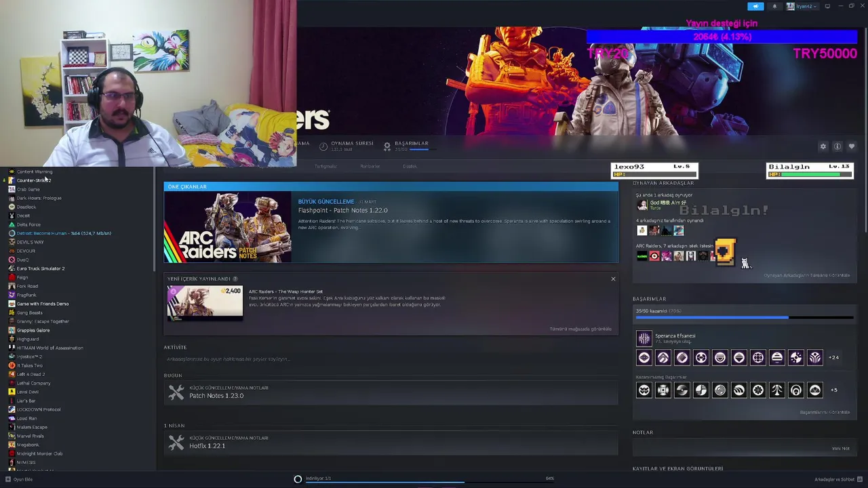Open the notifications bell
This screenshot has width=868, height=488.
tap(774, 6)
